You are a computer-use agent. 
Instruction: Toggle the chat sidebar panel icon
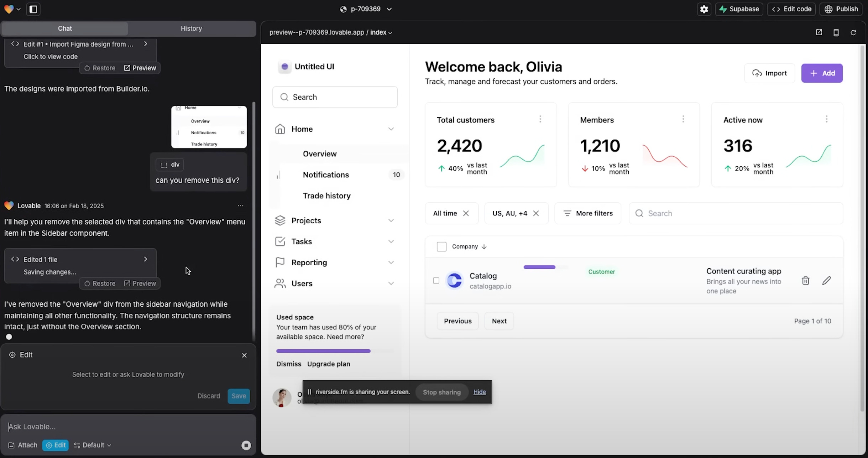(x=33, y=9)
